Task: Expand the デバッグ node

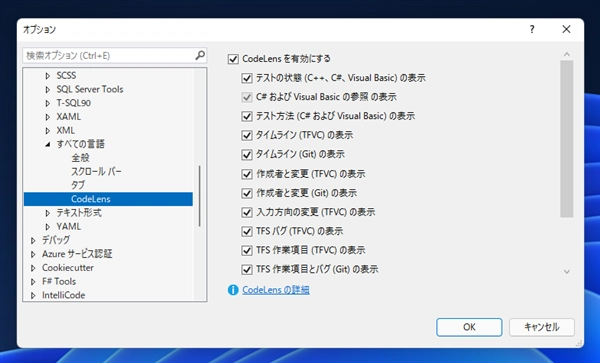Action: 33,241
